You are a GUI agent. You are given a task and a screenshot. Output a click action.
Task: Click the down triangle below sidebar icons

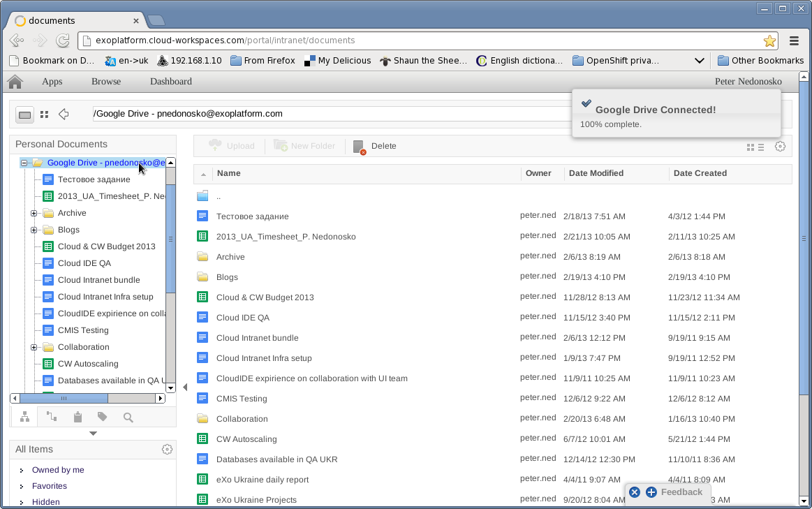click(94, 434)
